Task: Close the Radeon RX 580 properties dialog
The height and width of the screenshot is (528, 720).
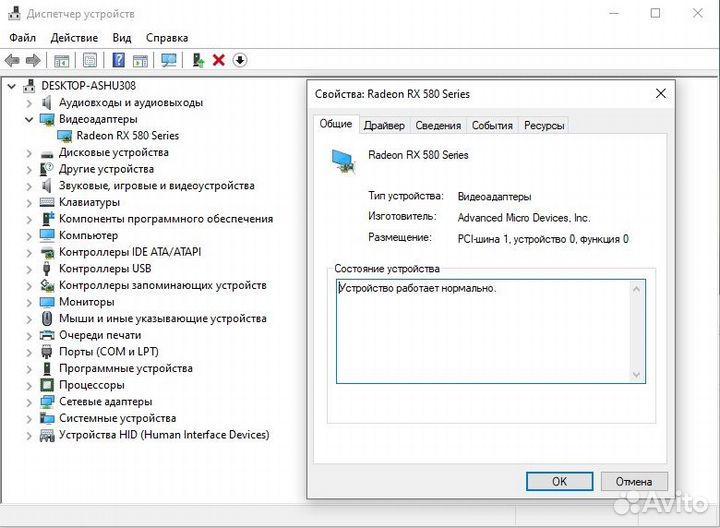Action: 661,94
